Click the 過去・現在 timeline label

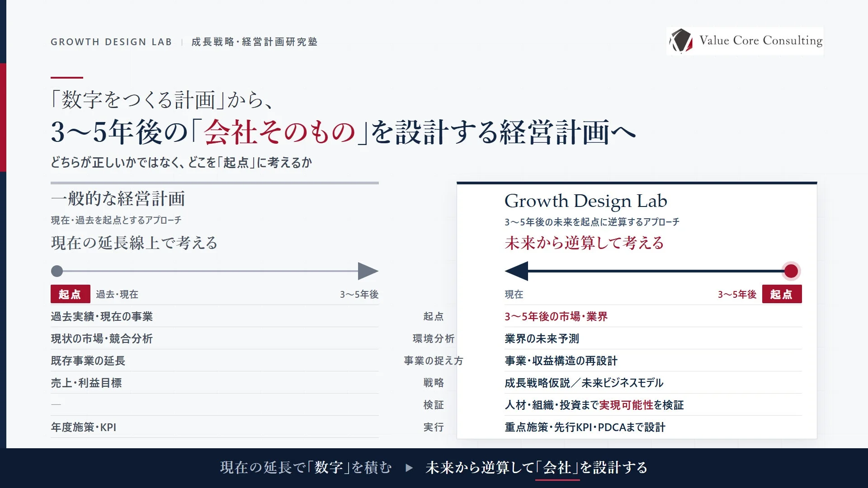tap(117, 295)
